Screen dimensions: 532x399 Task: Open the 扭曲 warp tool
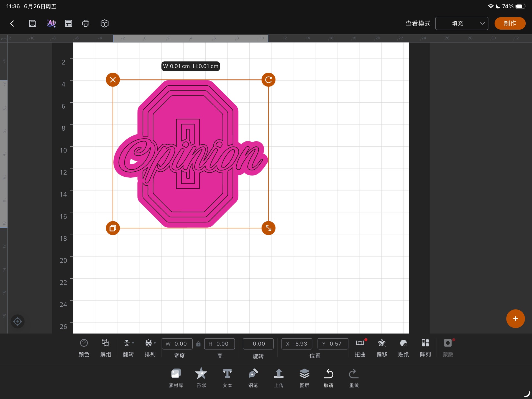(360, 348)
